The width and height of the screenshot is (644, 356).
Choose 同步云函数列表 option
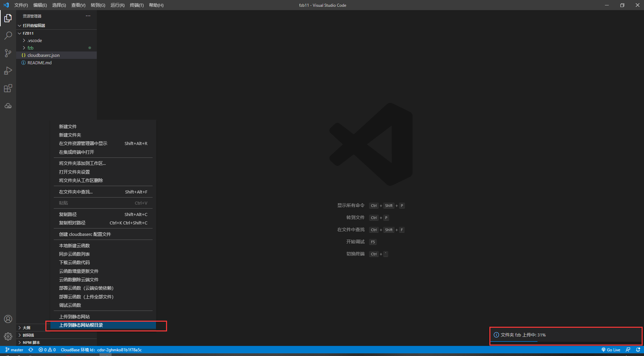pyautogui.click(x=103, y=254)
